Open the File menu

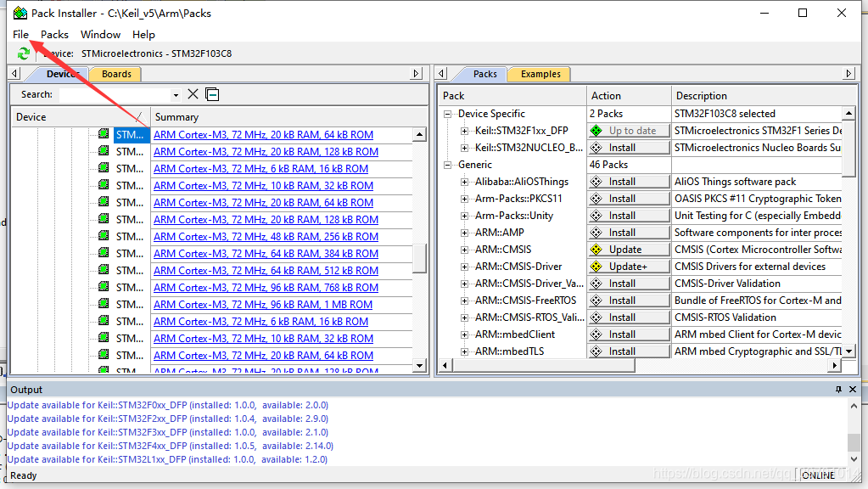click(x=20, y=34)
